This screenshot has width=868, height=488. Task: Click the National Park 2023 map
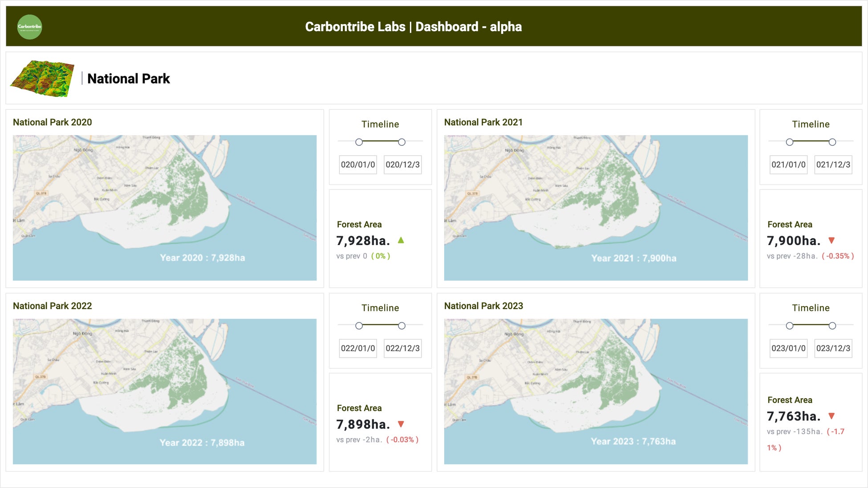tap(596, 391)
